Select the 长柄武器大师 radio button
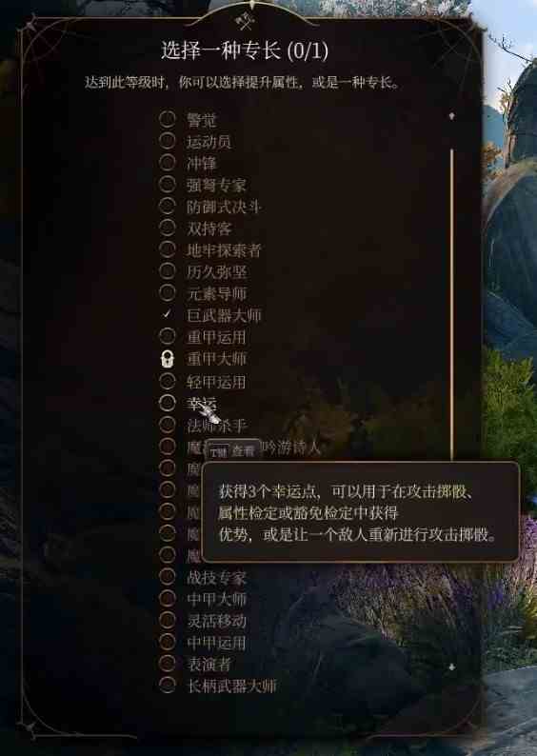The height and width of the screenshot is (756, 537). pyautogui.click(x=167, y=686)
